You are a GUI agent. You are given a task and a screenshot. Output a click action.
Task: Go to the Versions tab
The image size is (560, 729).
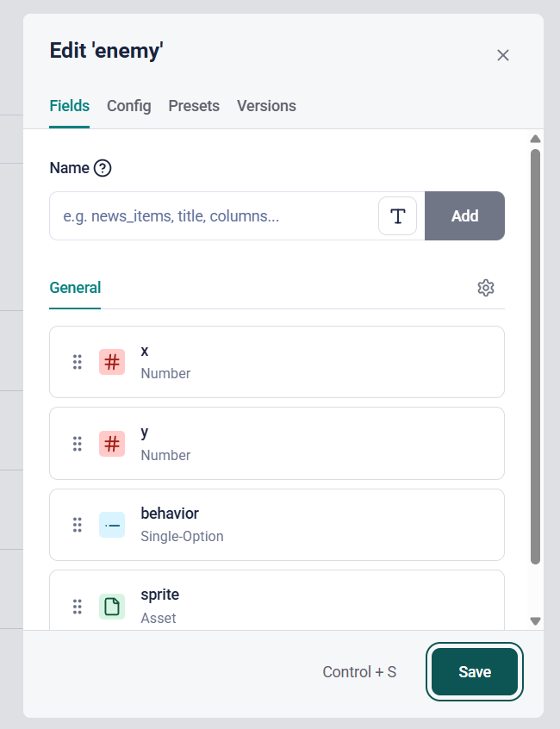click(266, 106)
